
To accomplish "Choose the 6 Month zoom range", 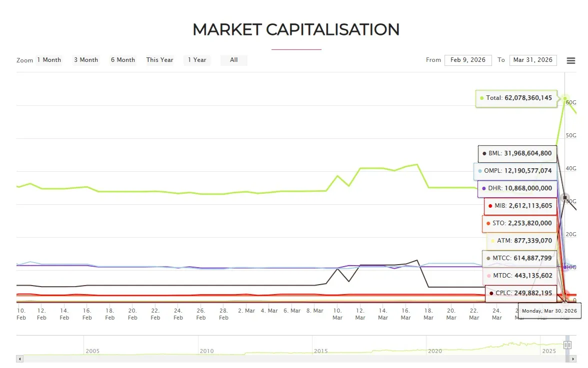I will coord(123,60).
